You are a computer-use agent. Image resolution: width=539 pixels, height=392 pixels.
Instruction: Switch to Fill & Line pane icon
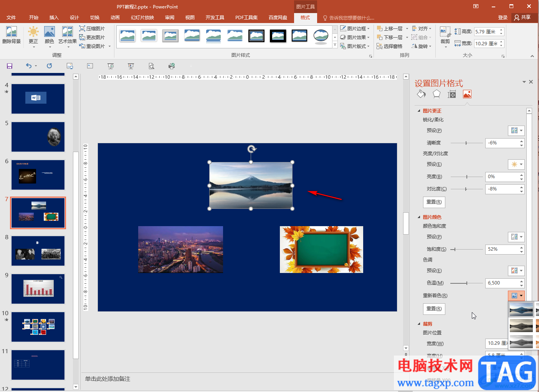[421, 94]
